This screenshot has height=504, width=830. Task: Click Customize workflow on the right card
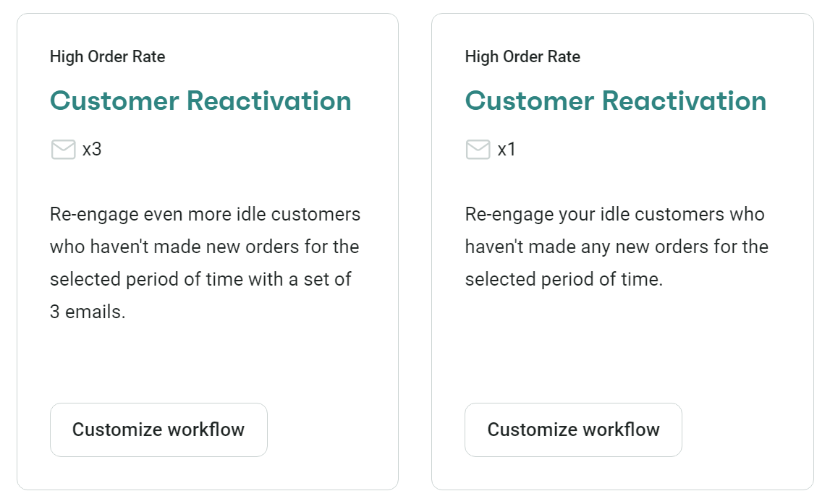(x=573, y=430)
